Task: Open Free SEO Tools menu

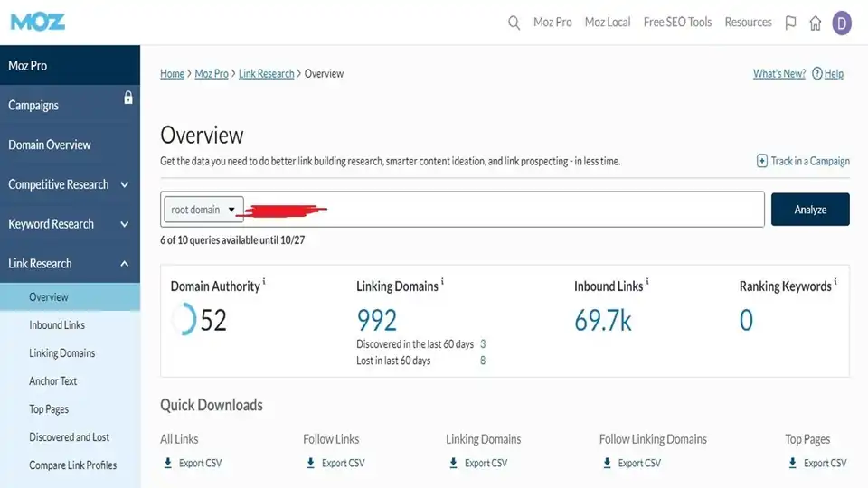Action: (677, 22)
